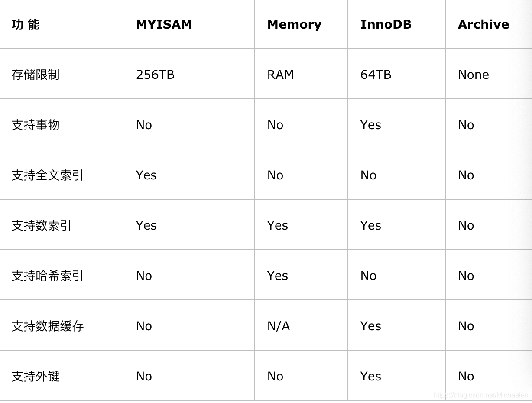Click the RAM cell under Memory

point(280,75)
